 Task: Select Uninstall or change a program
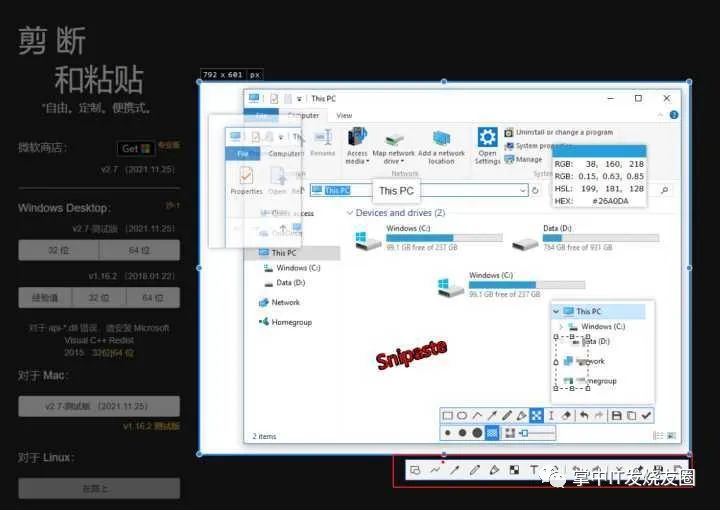click(559, 132)
